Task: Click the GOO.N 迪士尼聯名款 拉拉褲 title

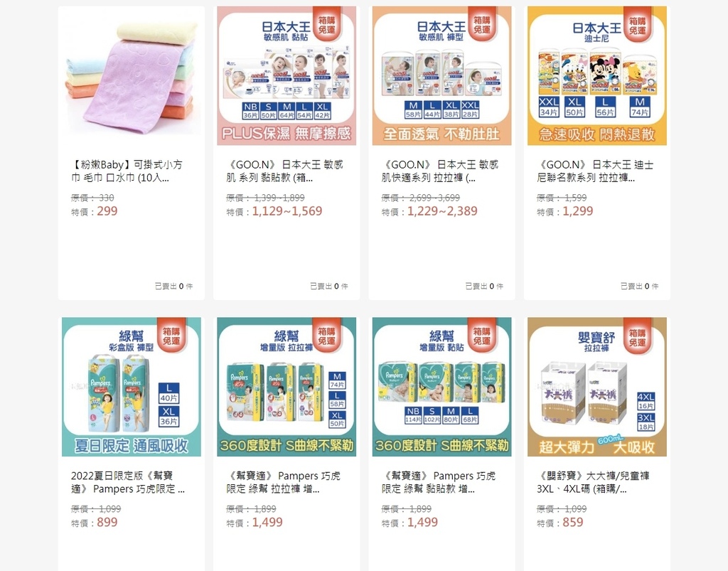Action: [595, 171]
